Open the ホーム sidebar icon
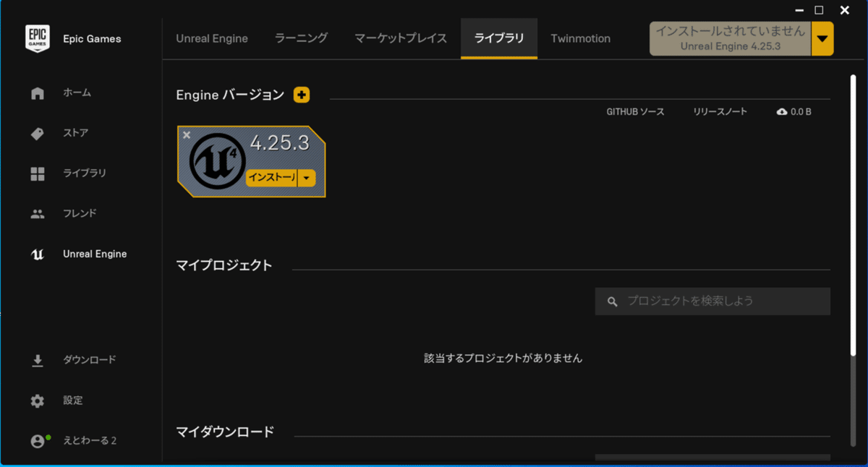 pyautogui.click(x=36, y=93)
